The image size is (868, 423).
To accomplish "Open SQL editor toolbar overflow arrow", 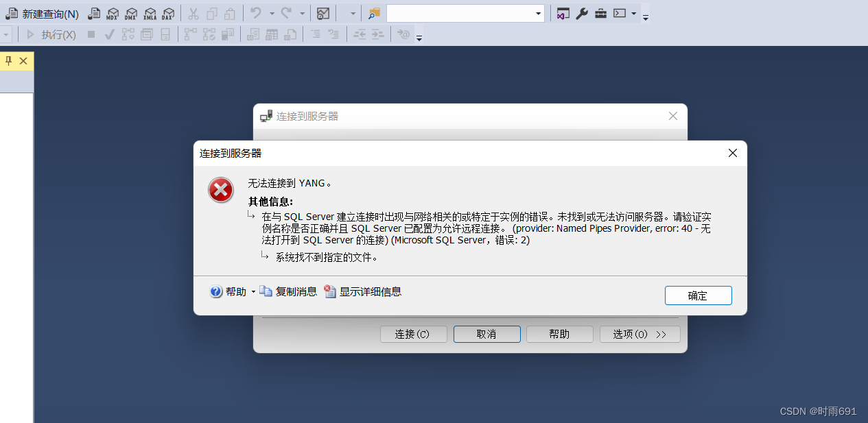I will coord(419,37).
